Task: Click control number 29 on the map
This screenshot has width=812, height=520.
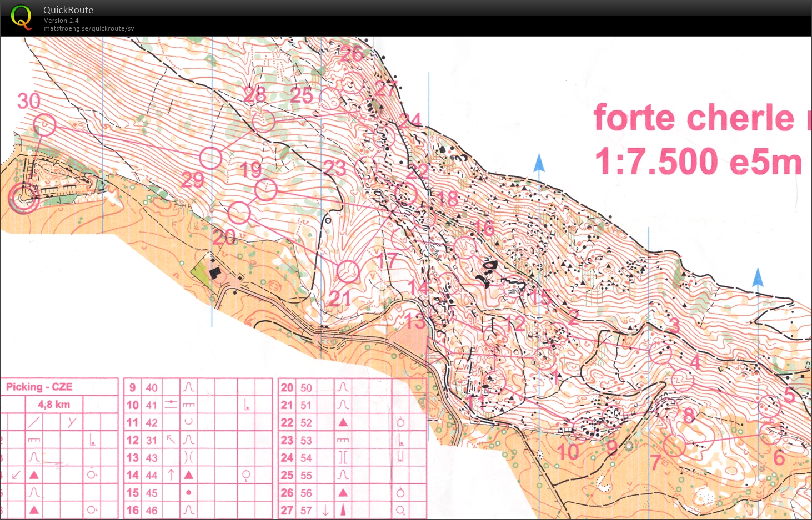Action: [192, 180]
